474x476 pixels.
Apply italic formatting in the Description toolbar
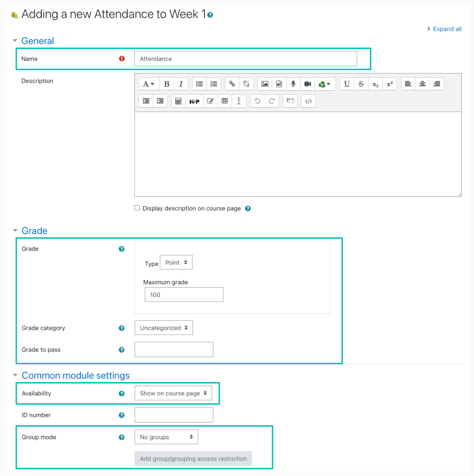181,83
